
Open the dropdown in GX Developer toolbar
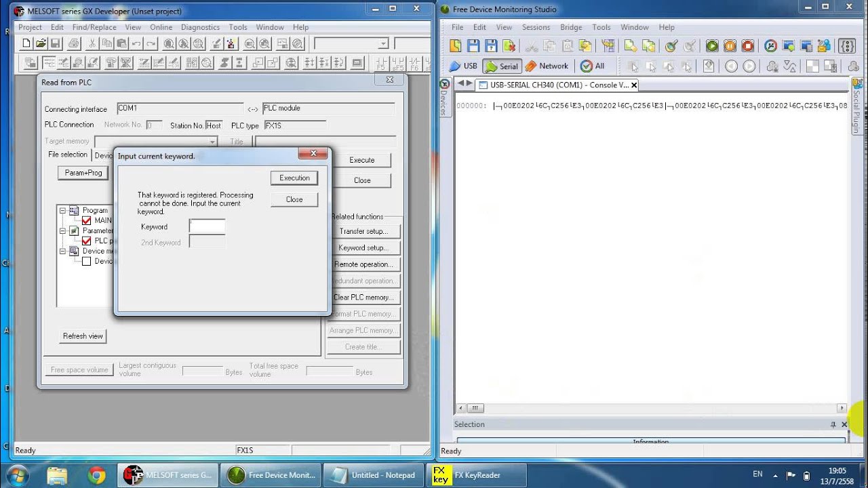point(383,43)
